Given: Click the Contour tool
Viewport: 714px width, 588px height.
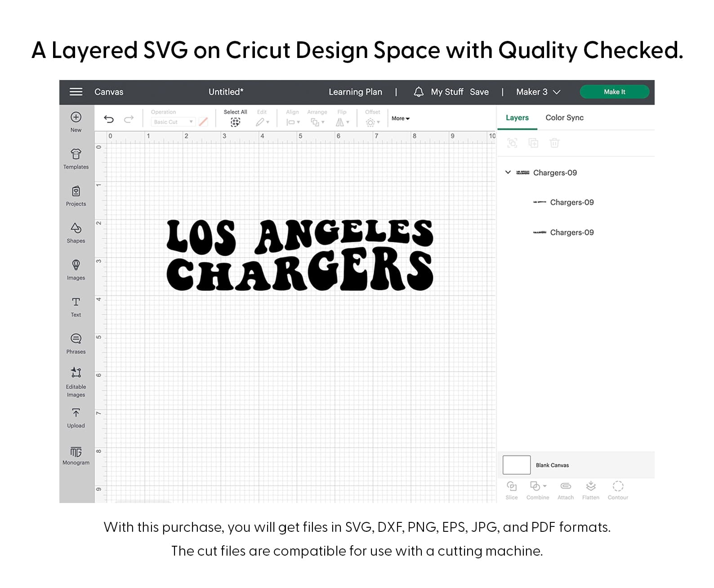Looking at the screenshot, I should 618,490.
